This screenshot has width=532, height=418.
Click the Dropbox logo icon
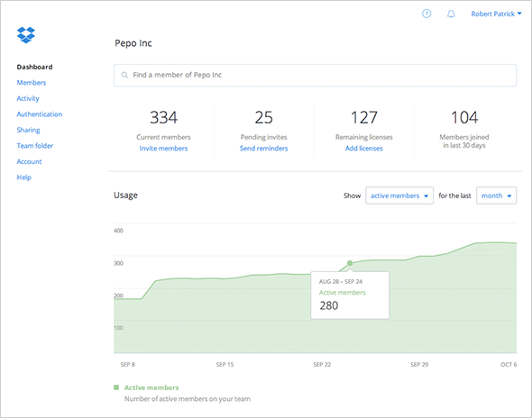(x=26, y=35)
